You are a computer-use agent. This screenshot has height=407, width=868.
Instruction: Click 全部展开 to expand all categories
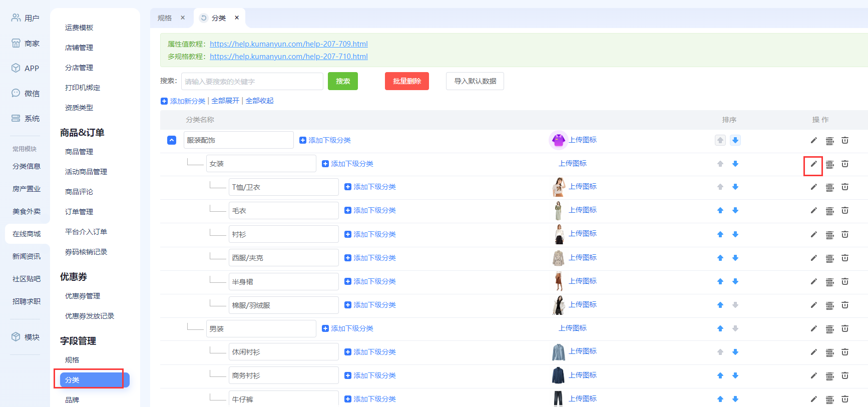(225, 101)
